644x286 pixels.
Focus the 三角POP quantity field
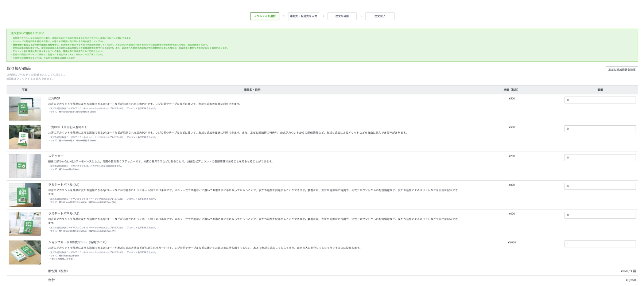(x=600, y=100)
